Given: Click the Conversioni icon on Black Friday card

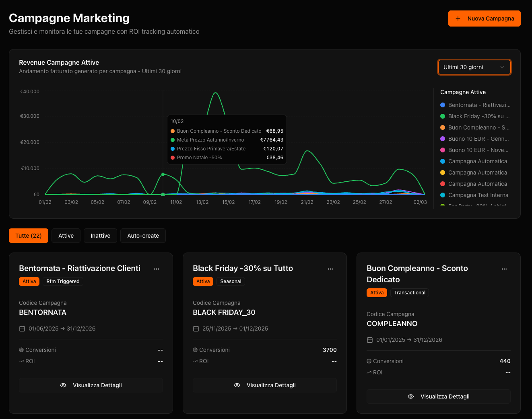Looking at the screenshot, I should click(x=196, y=350).
